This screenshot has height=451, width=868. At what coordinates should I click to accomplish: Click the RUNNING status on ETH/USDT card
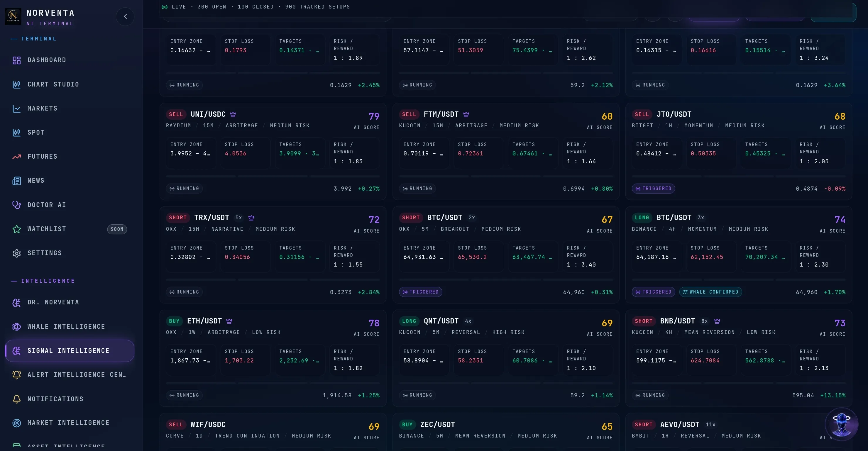point(184,395)
